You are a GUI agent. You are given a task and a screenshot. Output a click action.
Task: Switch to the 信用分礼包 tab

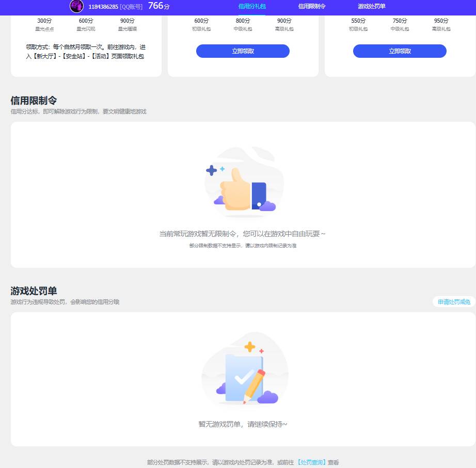click(251, 7)
